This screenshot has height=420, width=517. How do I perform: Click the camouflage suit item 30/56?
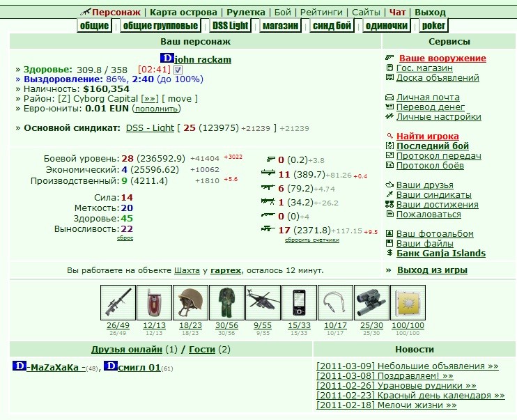[227, 303]
